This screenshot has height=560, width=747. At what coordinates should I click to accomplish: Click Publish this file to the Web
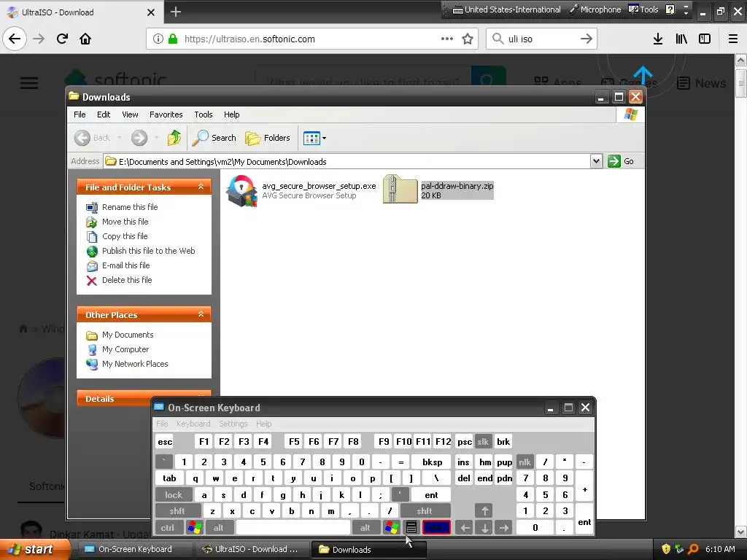pyautogui.click(x=149, y=251)
